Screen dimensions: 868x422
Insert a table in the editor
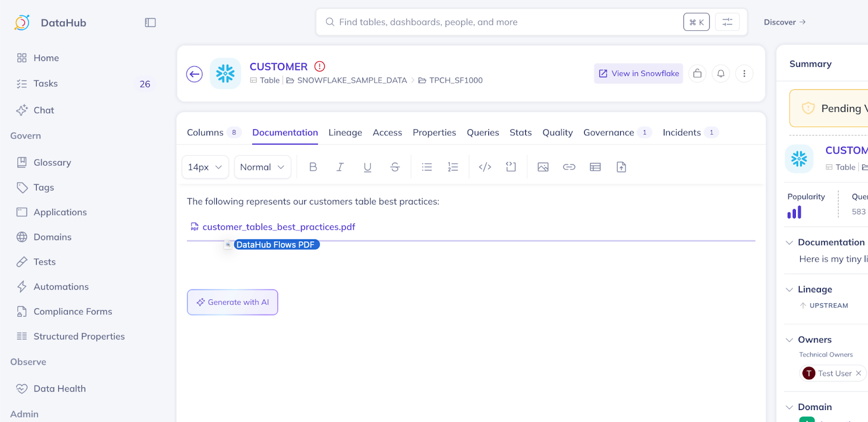point(595,167)
